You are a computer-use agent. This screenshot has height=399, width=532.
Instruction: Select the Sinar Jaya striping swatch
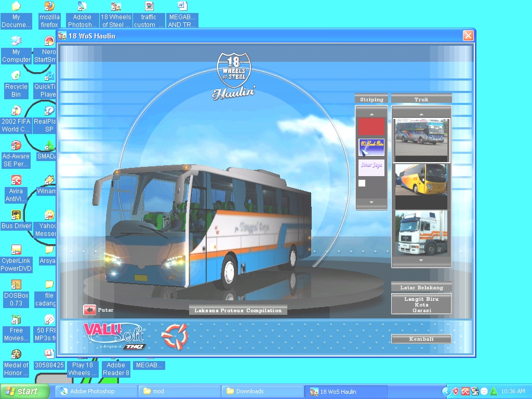(371, 168)
